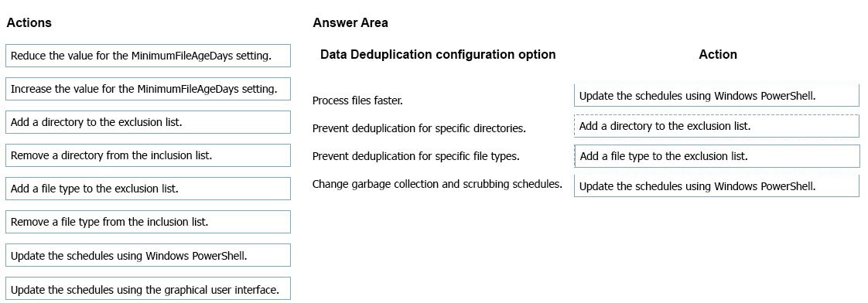
Task: Click answer box for specific file types deduplication
Action: click(x=716, y=156)
